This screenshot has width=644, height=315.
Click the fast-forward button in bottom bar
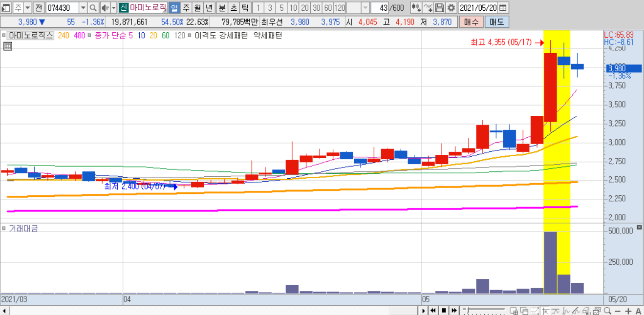[x=454, y=311]
